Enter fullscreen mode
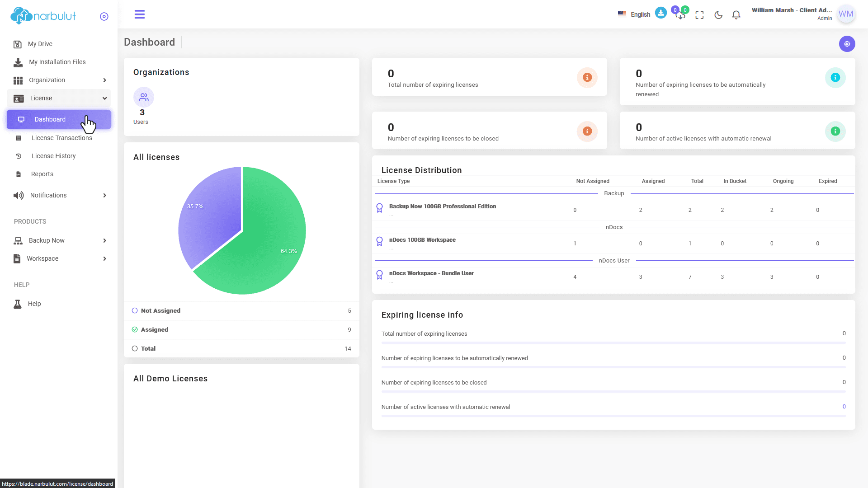 (x=699, y=15)
